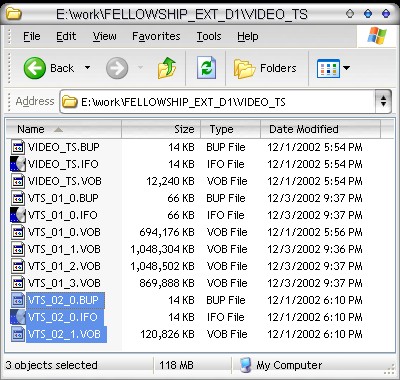Click the '3 objects selected' status text

[52, 365]
